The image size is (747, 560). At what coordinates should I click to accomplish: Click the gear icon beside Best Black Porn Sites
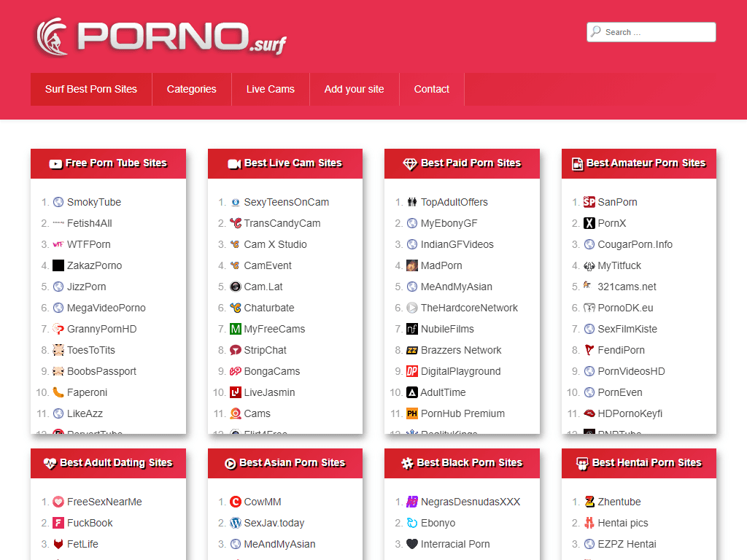408,463
